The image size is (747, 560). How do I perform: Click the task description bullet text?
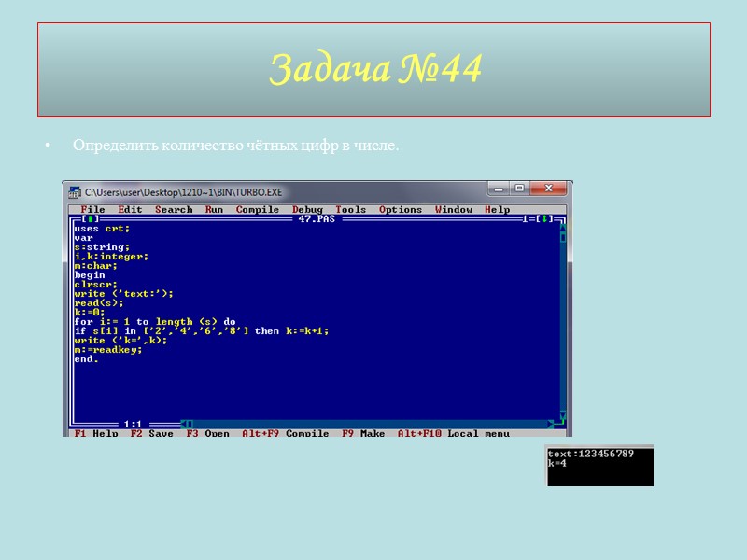pos(236,146)
